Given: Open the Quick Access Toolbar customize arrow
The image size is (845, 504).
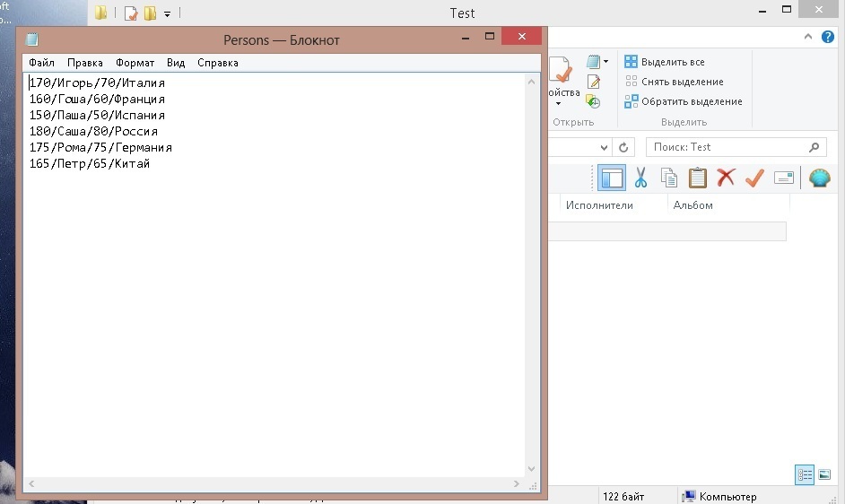Looking at the screenshot, I should pos(168,13).
